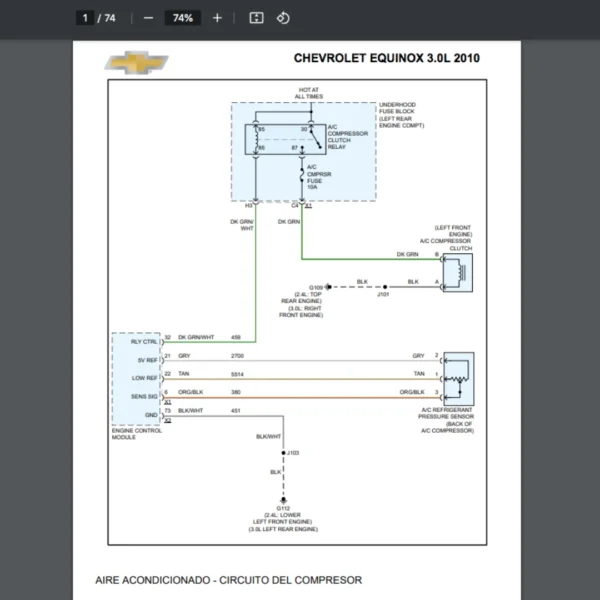Click the A/C compressor clutch symbol
The width and height of the screenshot is (600, 600).
pos(458,270)
